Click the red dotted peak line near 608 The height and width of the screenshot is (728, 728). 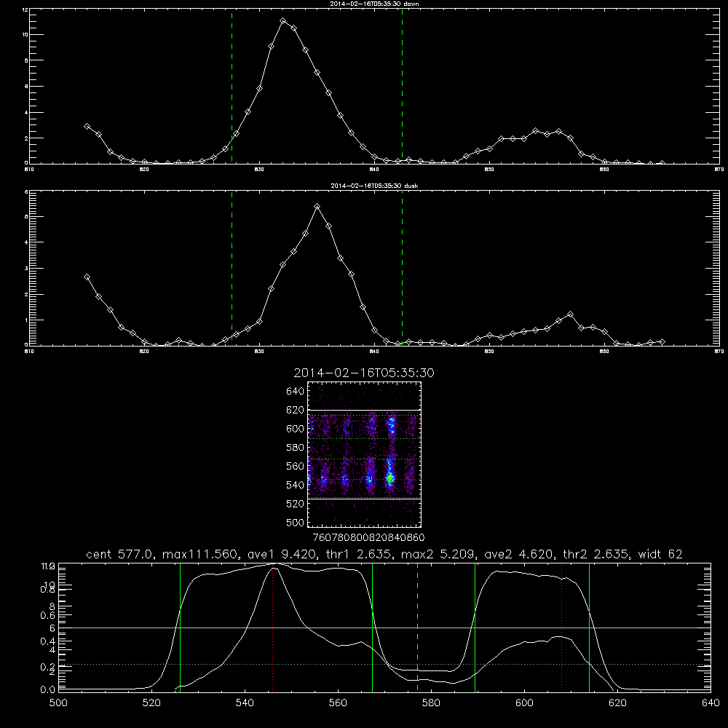coord(562,627)
